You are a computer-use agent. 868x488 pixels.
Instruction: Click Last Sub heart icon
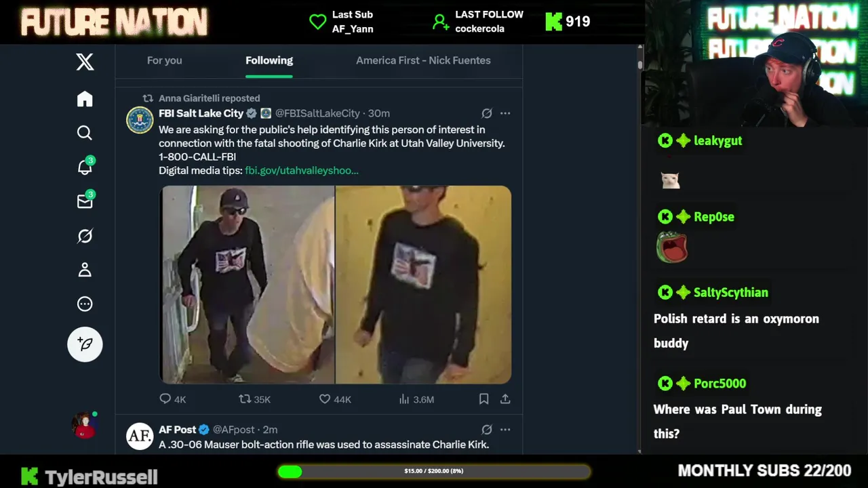pyautogui.click(x=317, y=22)
